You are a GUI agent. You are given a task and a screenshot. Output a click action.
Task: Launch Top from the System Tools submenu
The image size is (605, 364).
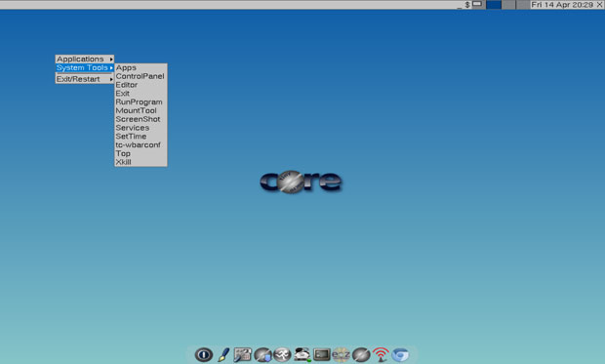pyautogui.click(x=141, y=153)
